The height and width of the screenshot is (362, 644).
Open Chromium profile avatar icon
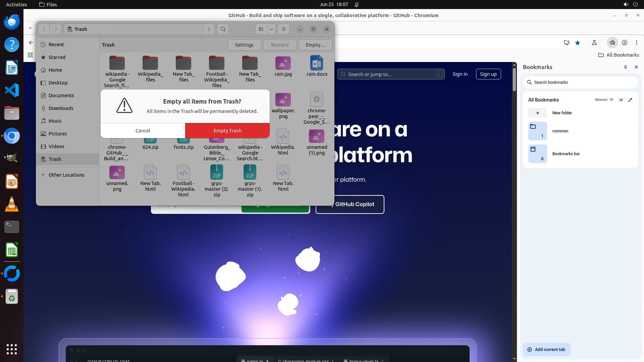click(625, 43)
